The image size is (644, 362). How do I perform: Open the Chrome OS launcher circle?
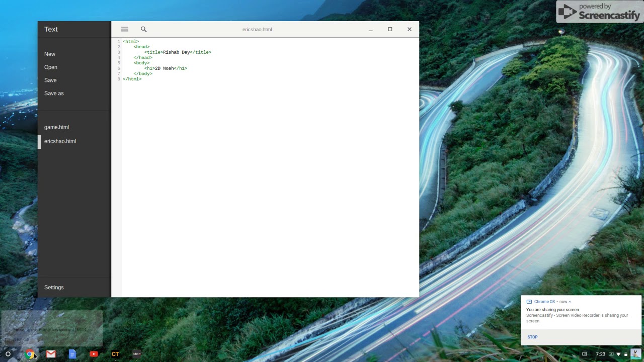8,354
